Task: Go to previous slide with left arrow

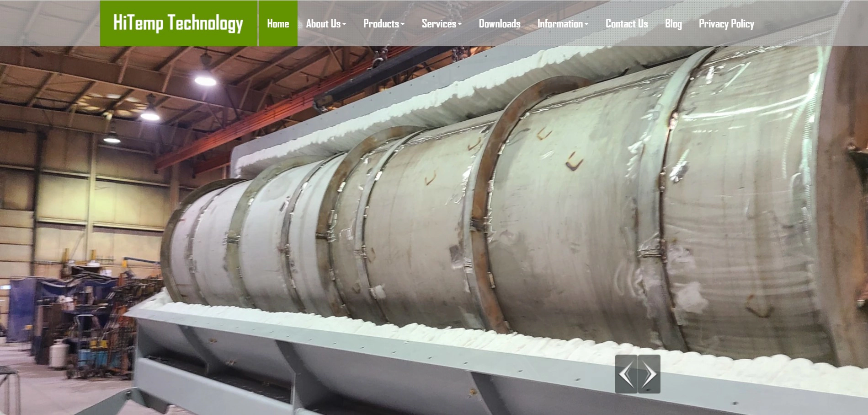Action: pos(626,374)
